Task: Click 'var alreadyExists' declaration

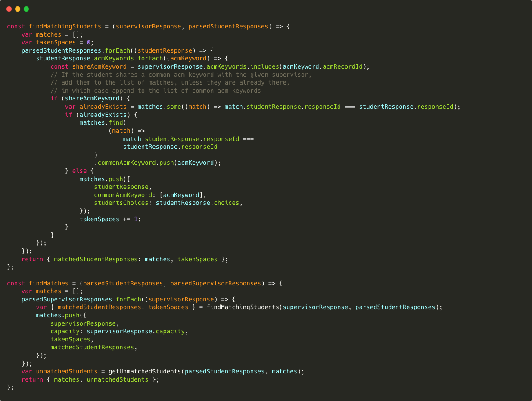Action: pos(96,107)
